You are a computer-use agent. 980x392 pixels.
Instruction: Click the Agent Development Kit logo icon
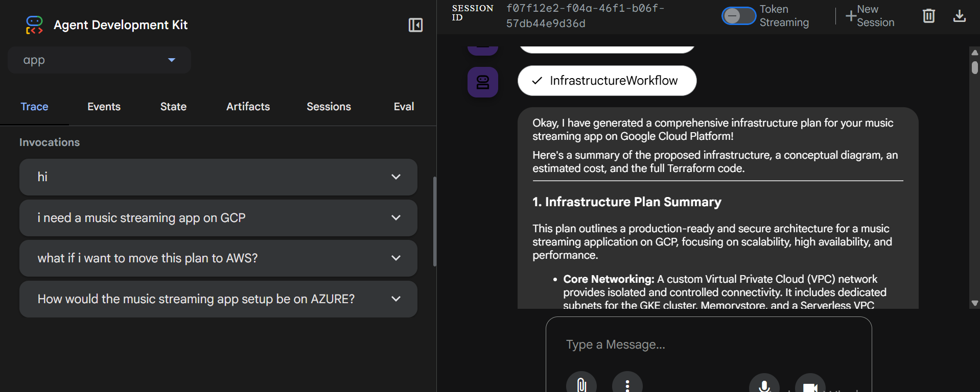click(34, 25)
